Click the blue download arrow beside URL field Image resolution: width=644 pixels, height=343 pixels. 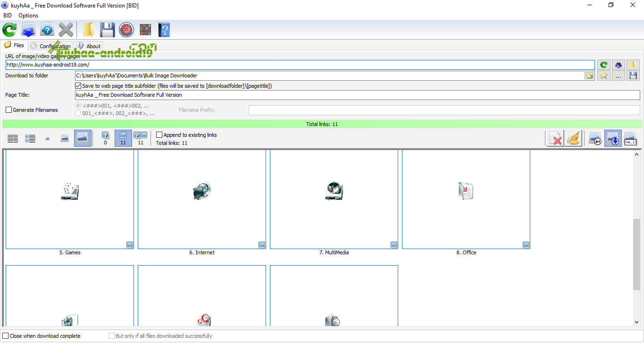[619, 65]
